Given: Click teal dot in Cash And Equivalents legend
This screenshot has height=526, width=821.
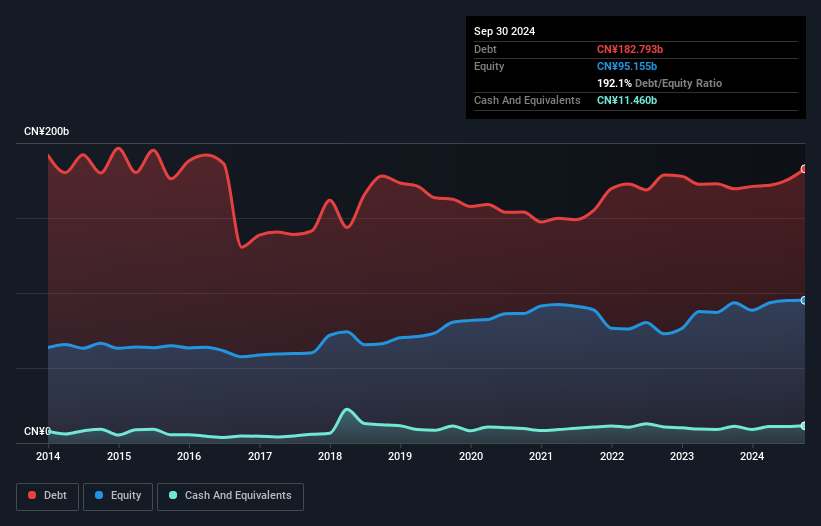Looking at the screenshot, I should click(x=173, y=495).
